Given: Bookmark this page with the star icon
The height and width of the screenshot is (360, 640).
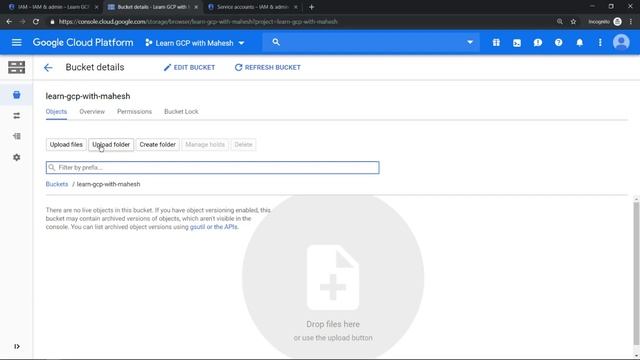Looking at the screenshot, I should (573, 22).
